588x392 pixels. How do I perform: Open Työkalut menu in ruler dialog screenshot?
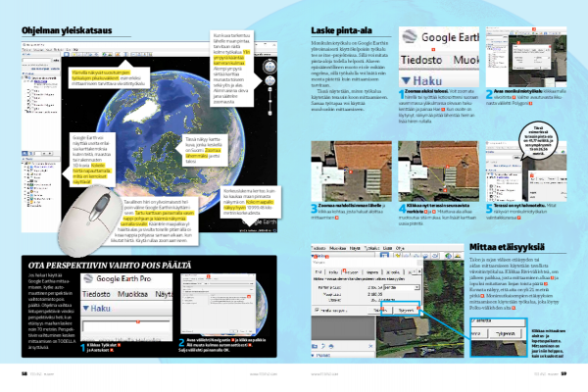(372, 248)
